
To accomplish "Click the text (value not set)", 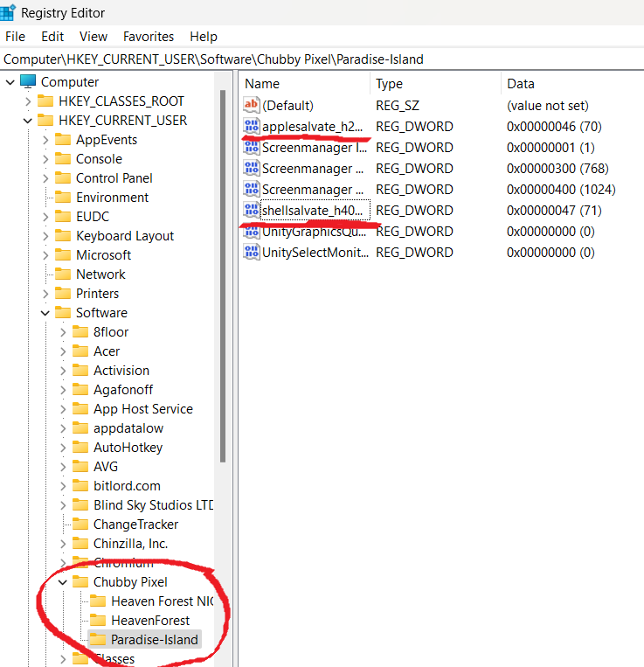I will pyautogui.click(x=548, y=106).
